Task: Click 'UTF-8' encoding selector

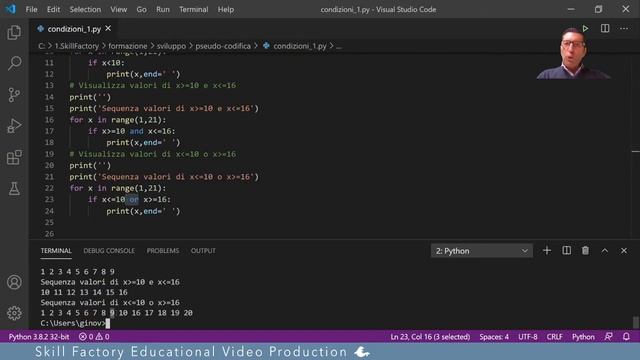Action: click(528, 337)
